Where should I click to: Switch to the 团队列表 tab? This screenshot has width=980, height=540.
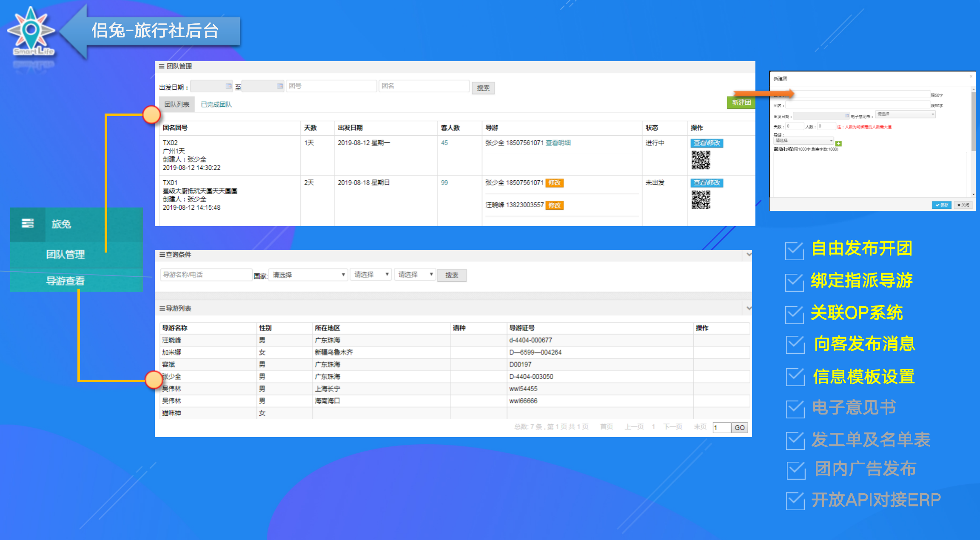pos(177,105)
